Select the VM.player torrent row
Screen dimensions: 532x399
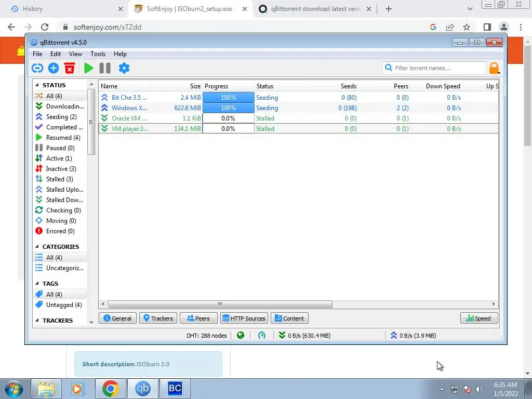tap(299, 129)
